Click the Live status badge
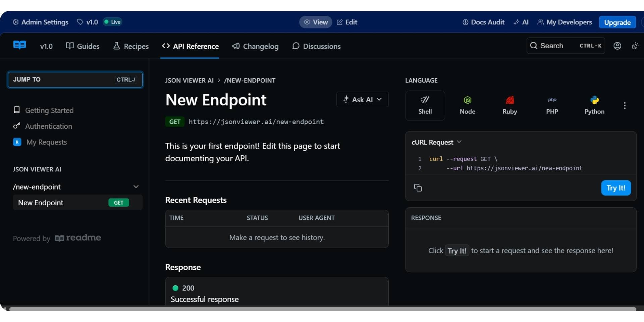Viewport: 644px width, 322px height. click(x=113, y=22)
